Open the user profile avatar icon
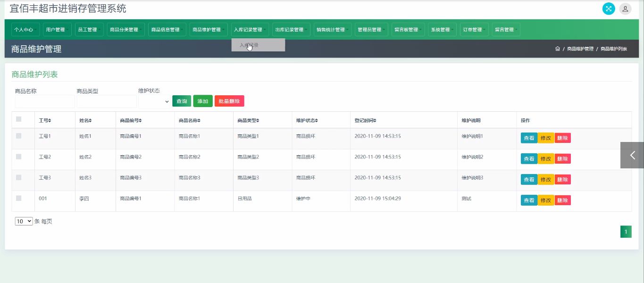This screenshot has height=283, width=644. [625, 8]
